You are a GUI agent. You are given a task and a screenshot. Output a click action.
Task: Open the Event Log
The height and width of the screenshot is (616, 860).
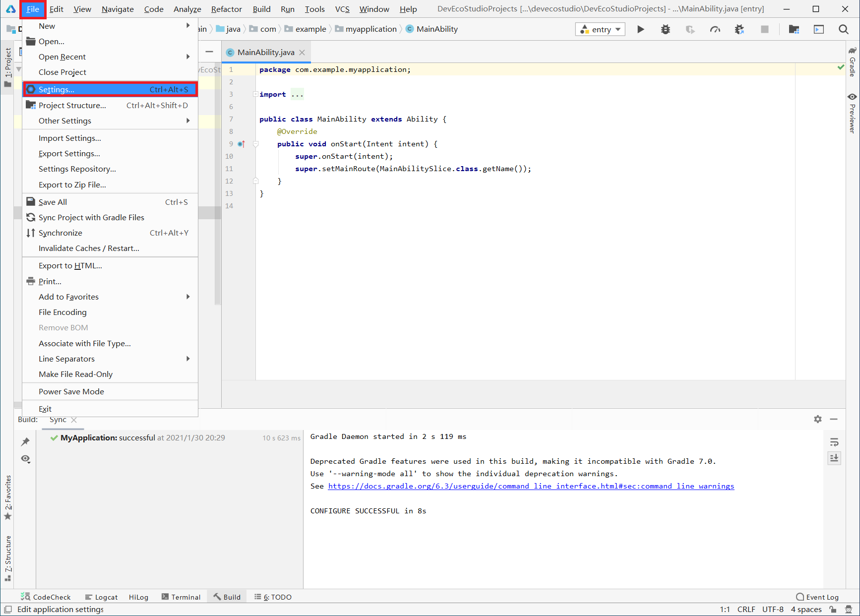pyautogui.click(x=817, y=597)
